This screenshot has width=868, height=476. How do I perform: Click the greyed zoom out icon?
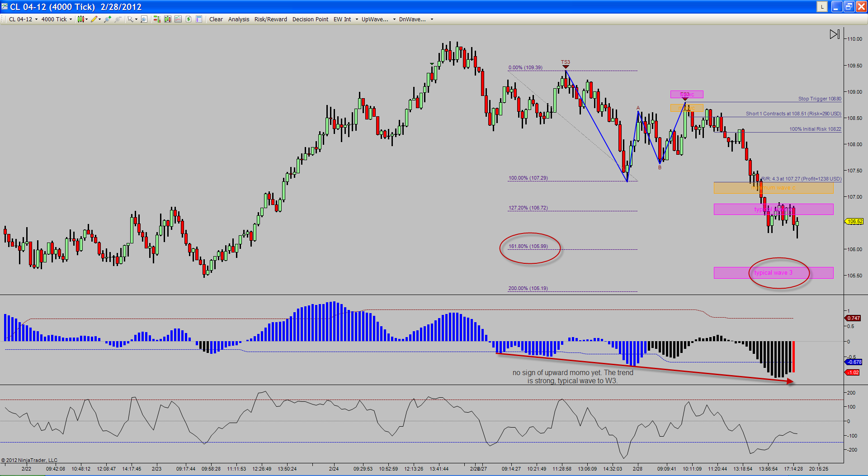118,19
